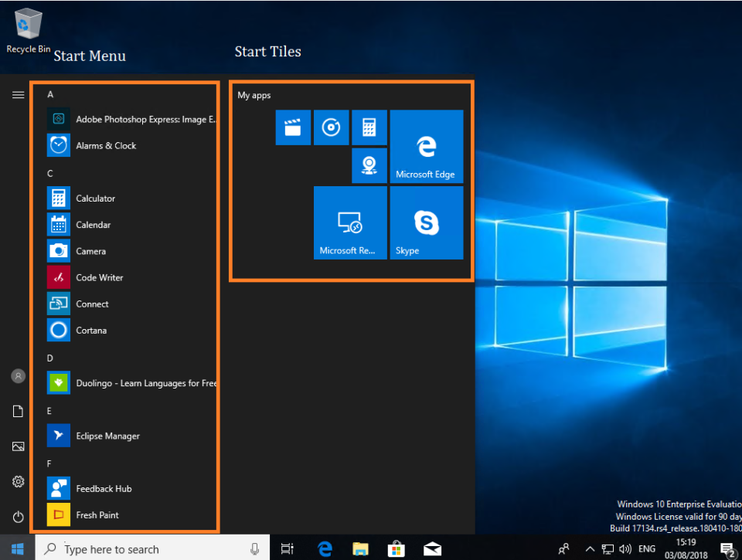Open Adobe Photoshop Express from app list
Screen dimensions: 742x560
coord(131,119)
